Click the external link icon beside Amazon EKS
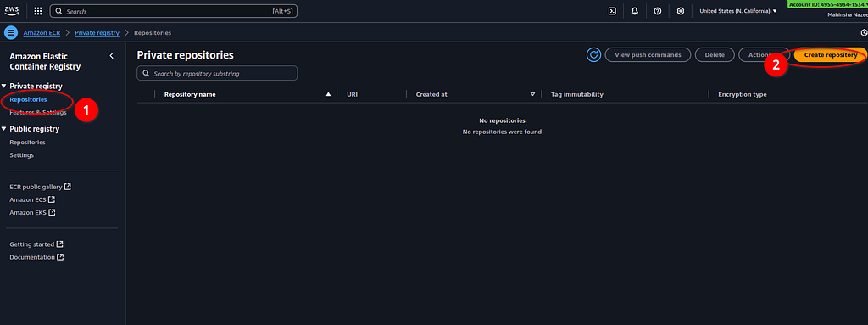The image size is (868, 325). tap(52, 212)
